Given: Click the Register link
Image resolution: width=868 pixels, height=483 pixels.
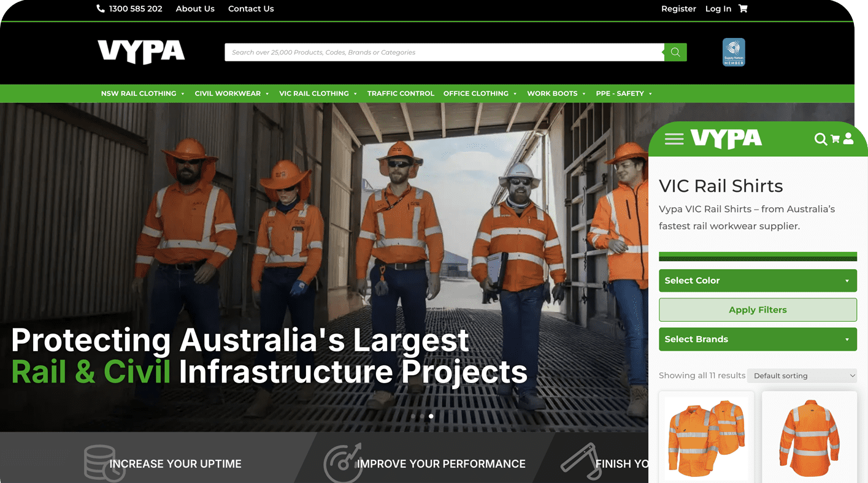Looking at the screenshot, I should pos(678,9).
